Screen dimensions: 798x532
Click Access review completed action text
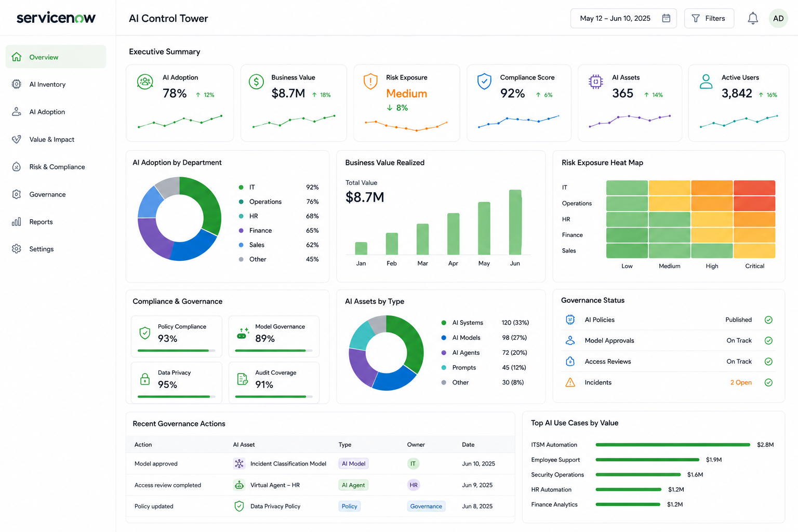tap(168, 485)
